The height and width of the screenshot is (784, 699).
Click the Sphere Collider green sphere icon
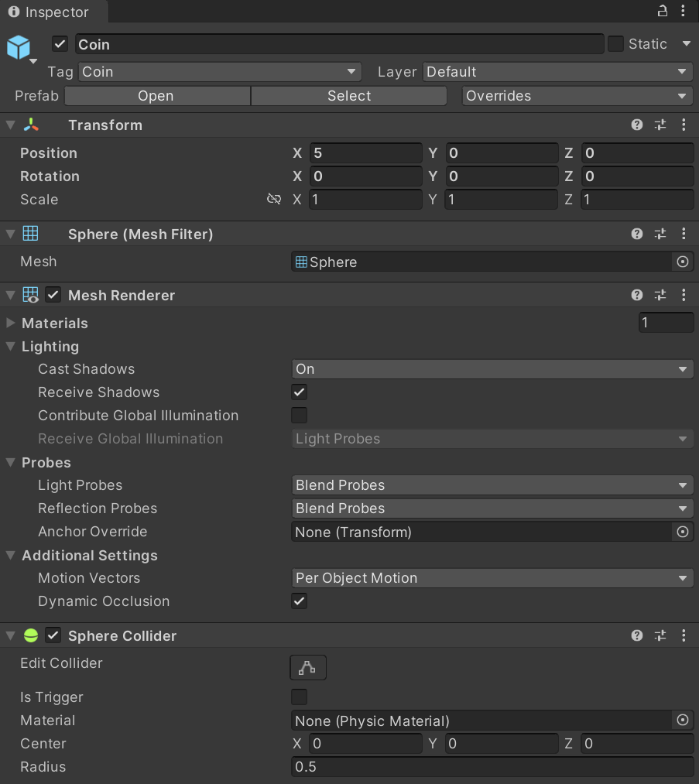30,635
